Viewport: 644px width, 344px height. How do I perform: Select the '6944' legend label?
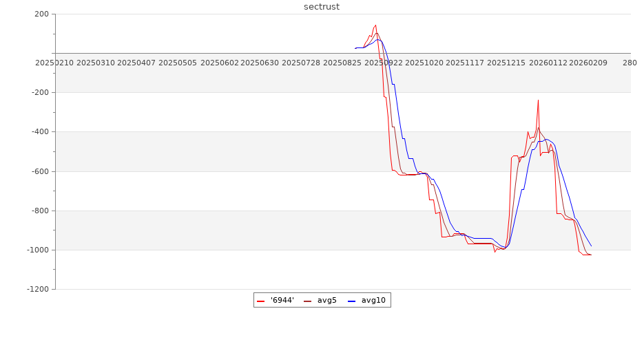282,301
